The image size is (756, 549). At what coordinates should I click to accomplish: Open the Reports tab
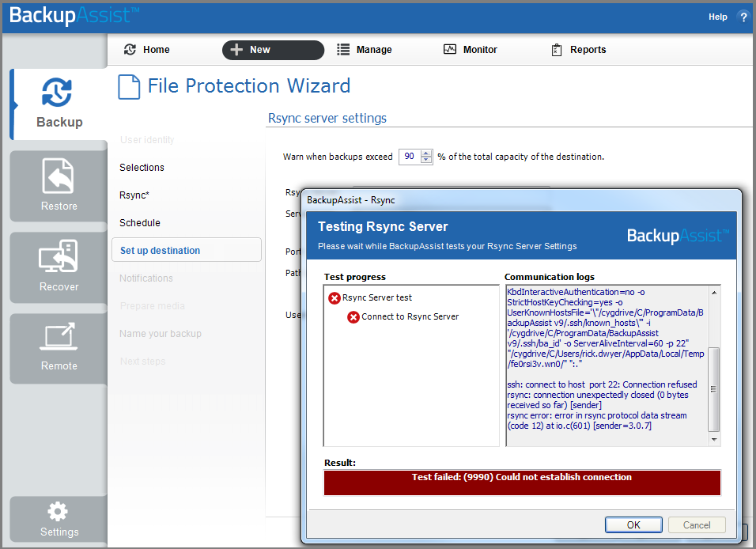pos(579,49)
